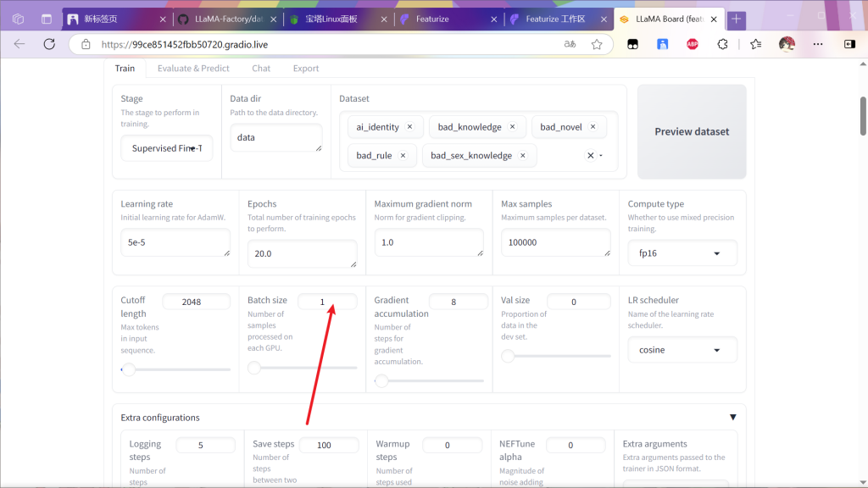Toggle the browser sidebar icon
The width and height of the screenshot is (868, 488).
coord(849,44)
